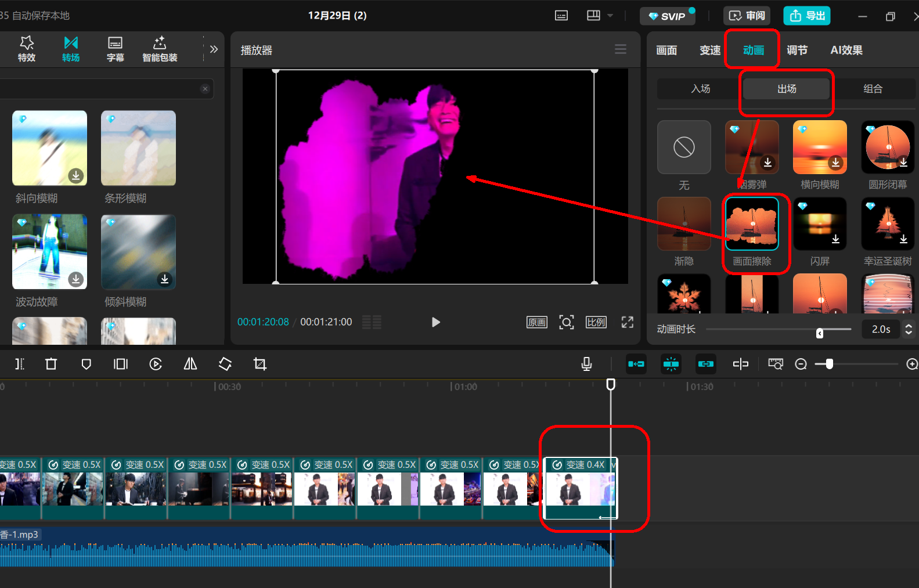Select the crop tool icon

pyautogui.click(x=260, y=364)
